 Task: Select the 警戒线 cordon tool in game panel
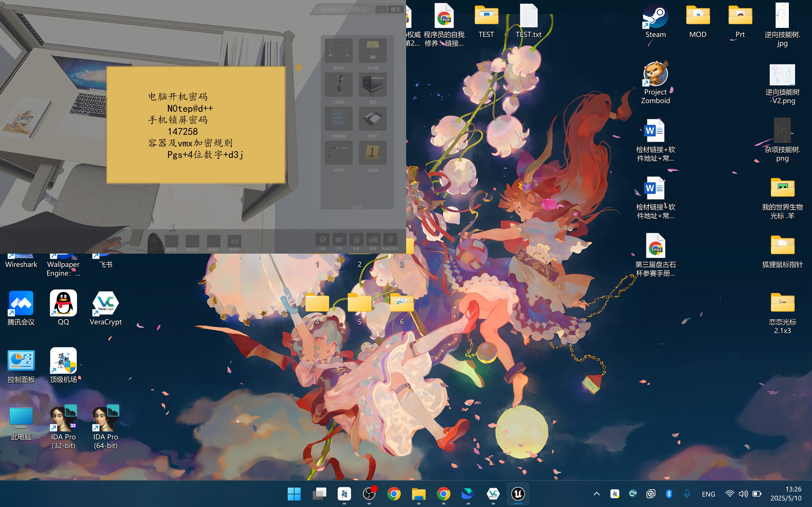pos(338,51)
